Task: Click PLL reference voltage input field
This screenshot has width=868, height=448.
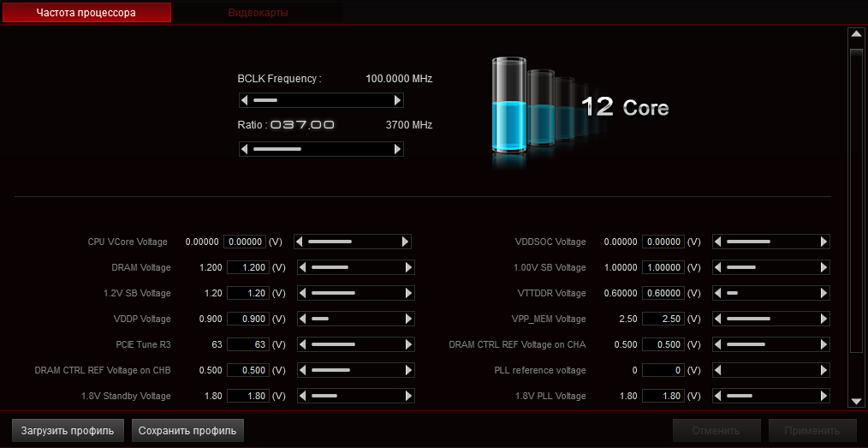Action: tap(663, 370)
